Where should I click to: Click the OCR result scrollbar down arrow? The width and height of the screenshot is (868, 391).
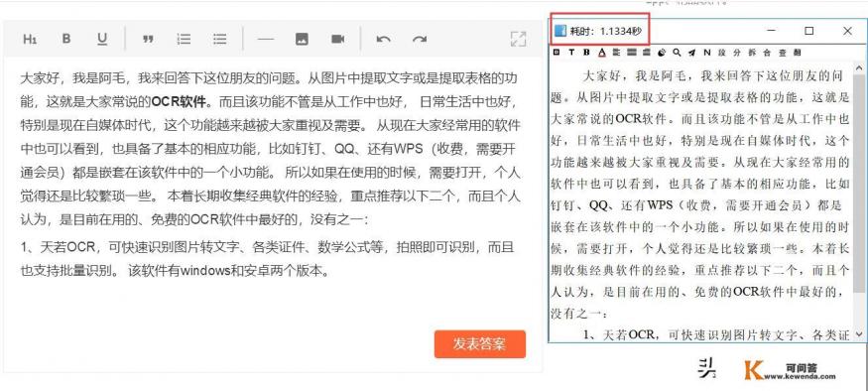point(859,334)
